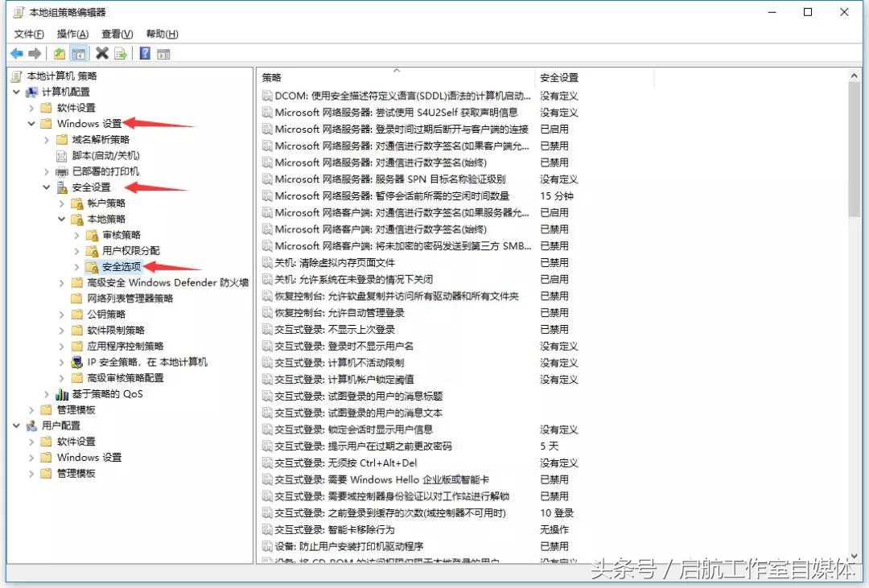Click the Forward navigation arrow icon

click(35, 53)
